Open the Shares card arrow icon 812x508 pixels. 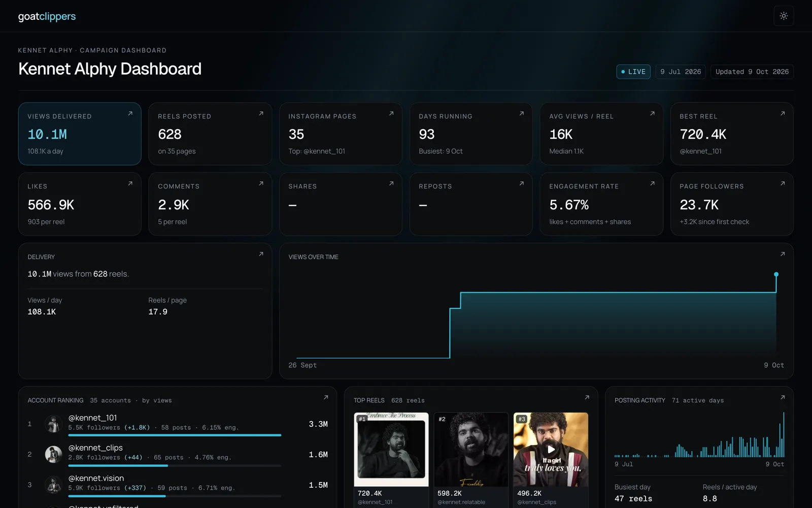click(391, 184)
